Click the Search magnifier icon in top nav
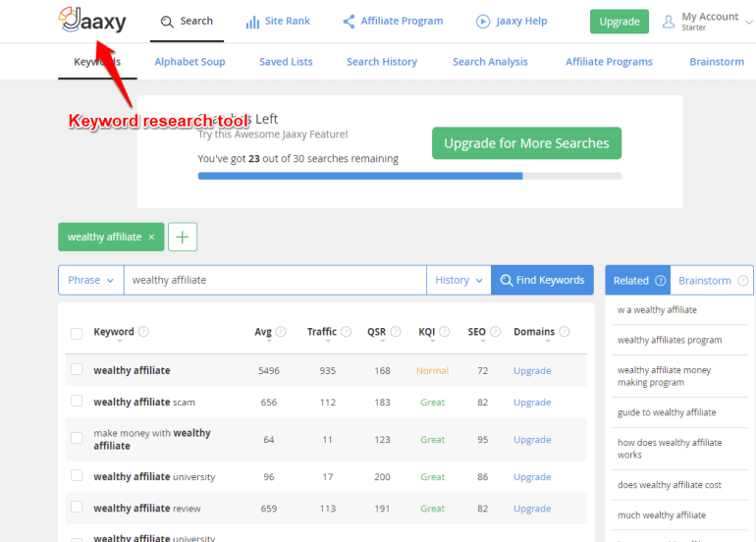756x542 pixels. click(167, 22)
